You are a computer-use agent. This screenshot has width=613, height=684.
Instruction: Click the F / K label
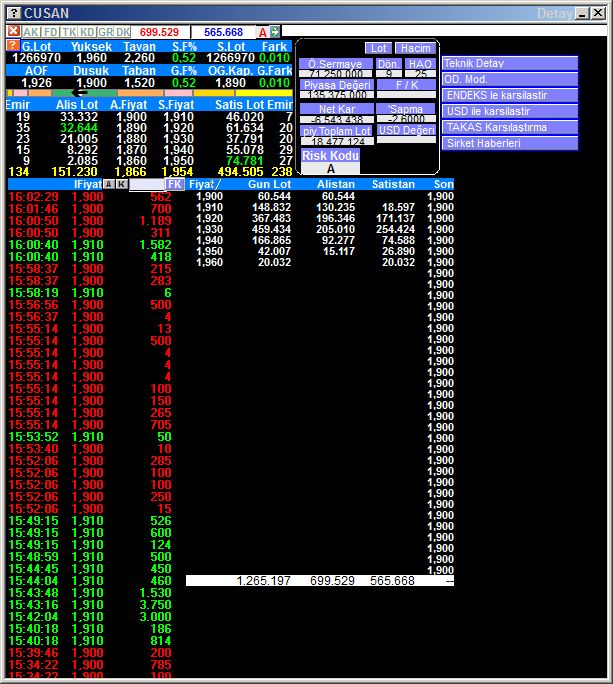406,85
